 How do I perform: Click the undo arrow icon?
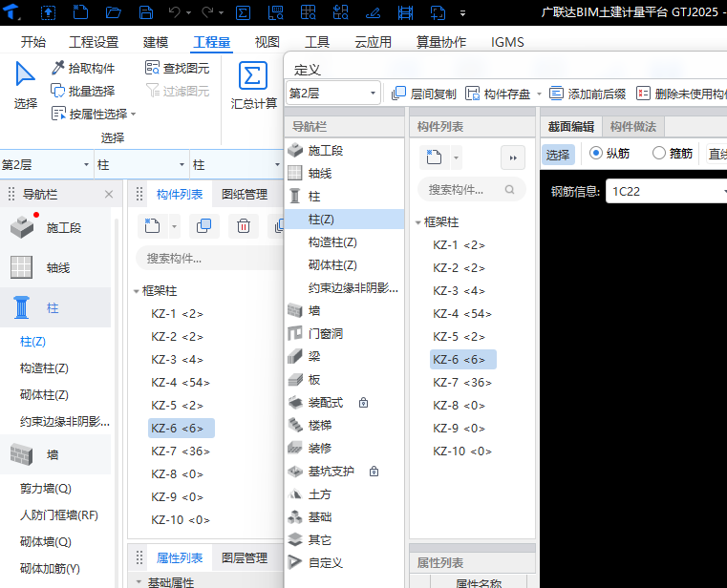[174, 12]
